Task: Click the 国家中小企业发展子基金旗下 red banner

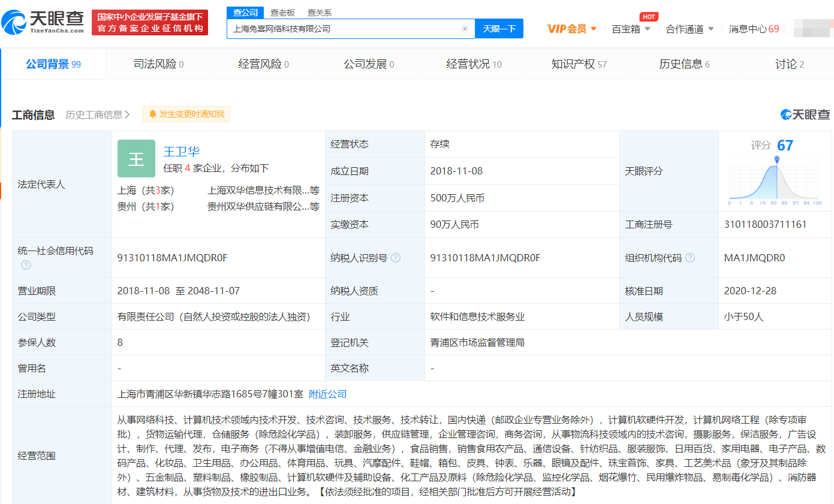Action: (x=150, y=22)
